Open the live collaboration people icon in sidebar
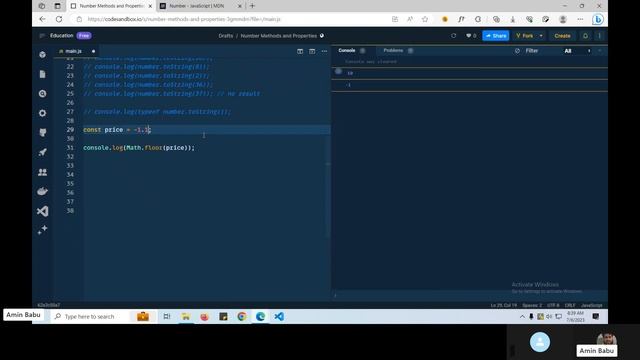Screen dimensions: 640x360 click(42, 172)
